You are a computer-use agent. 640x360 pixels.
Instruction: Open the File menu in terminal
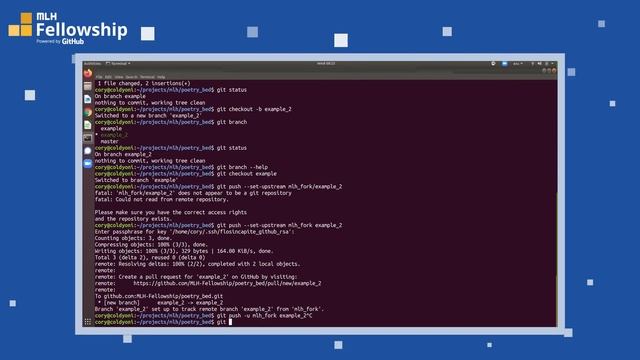99,77
